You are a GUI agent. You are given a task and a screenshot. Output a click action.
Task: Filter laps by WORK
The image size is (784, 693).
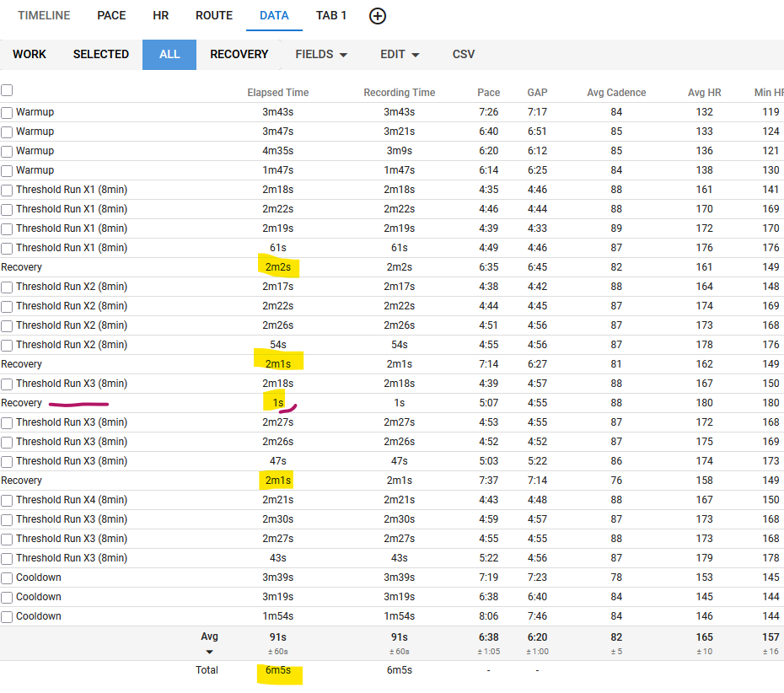pos(30,54)
